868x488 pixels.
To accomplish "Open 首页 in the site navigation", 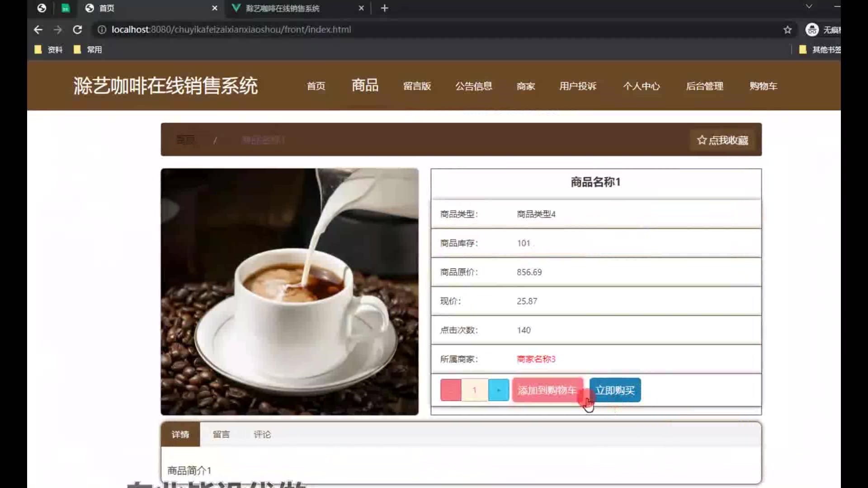I will [x=316, y=86].
